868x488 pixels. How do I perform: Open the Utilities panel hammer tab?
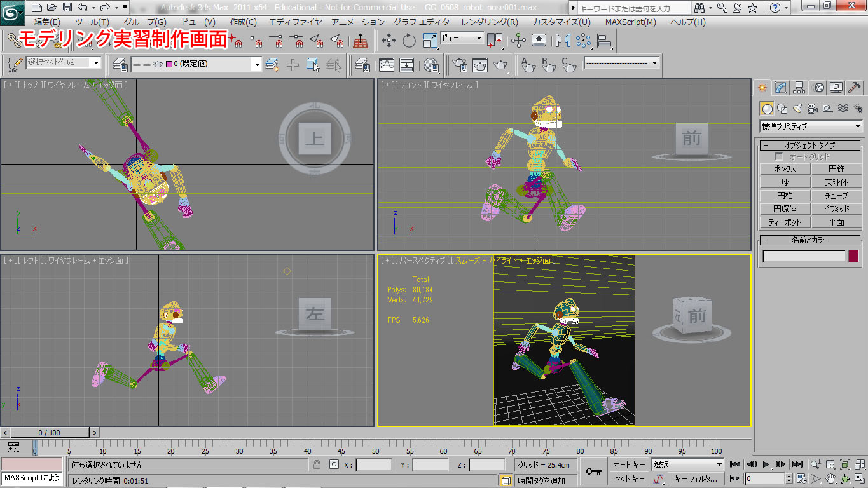point(855,87)
